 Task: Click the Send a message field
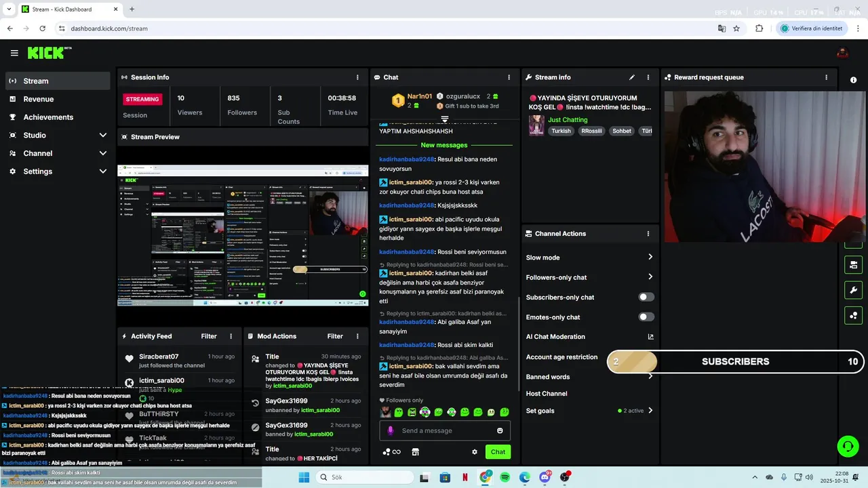pos(445,430)
